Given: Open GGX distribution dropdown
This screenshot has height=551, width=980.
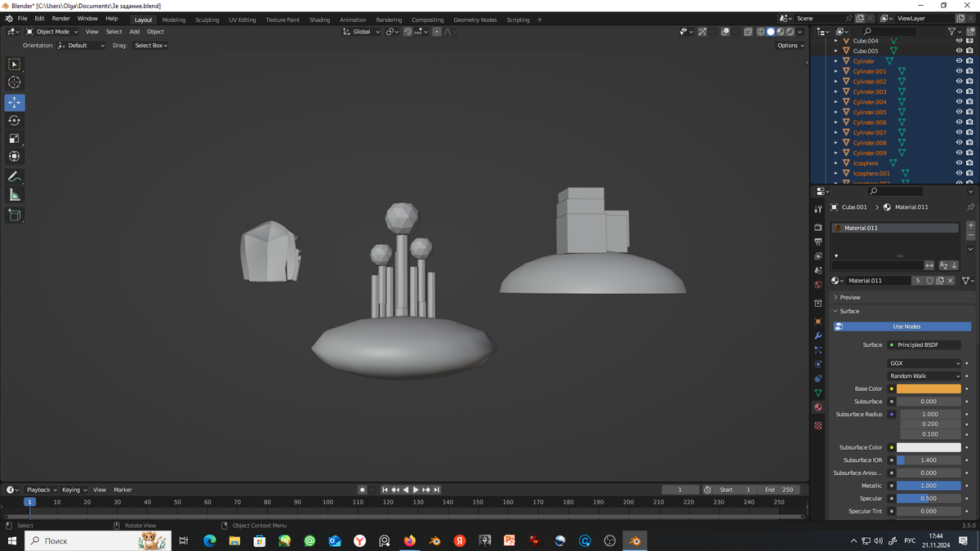Looking at the screenshot, I should [924, 363].
